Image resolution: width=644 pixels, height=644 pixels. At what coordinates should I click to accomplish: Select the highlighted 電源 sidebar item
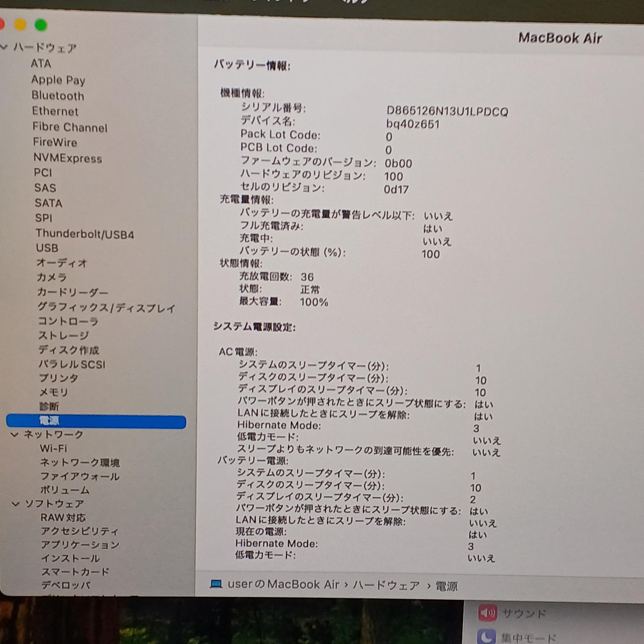click(x=96, y=421)
